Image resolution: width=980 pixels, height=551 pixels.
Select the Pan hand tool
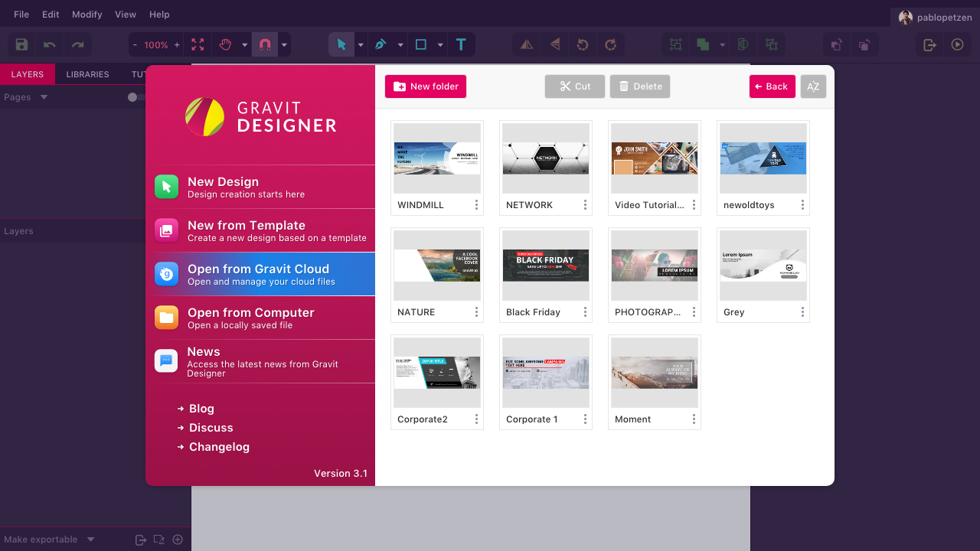point(225,45)
